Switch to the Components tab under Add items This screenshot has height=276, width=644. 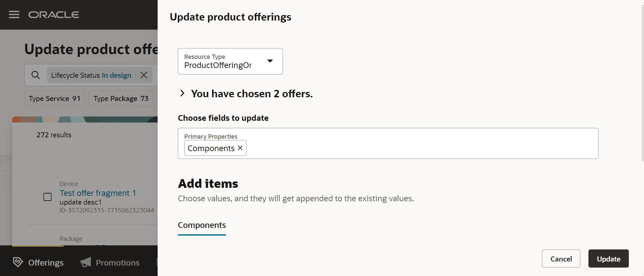(x=202, y=225)
